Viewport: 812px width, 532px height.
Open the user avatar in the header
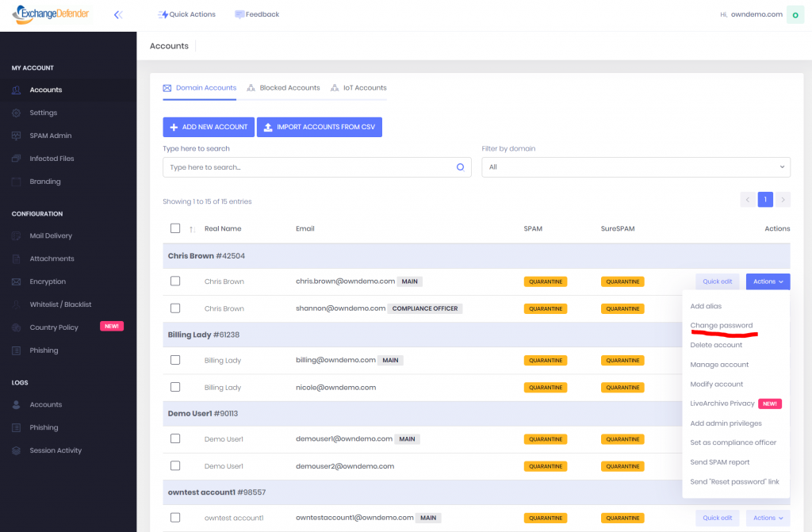pyautogui.click(x=795, y=14)
